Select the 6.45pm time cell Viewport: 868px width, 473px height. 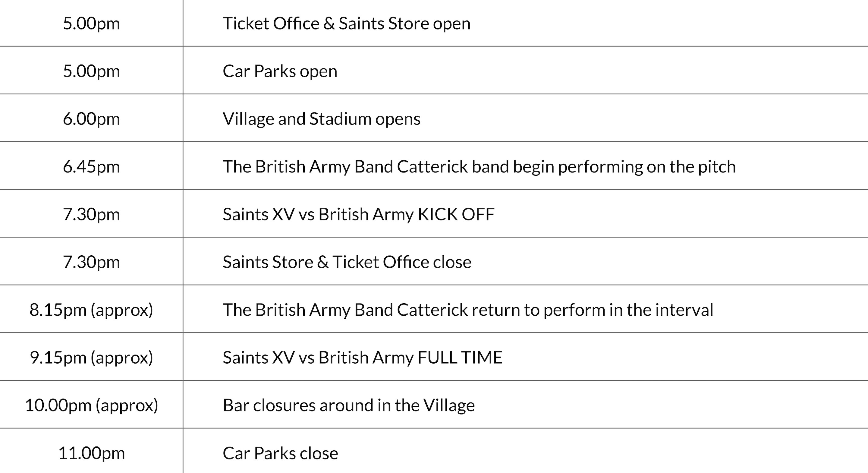pos(91,166)
